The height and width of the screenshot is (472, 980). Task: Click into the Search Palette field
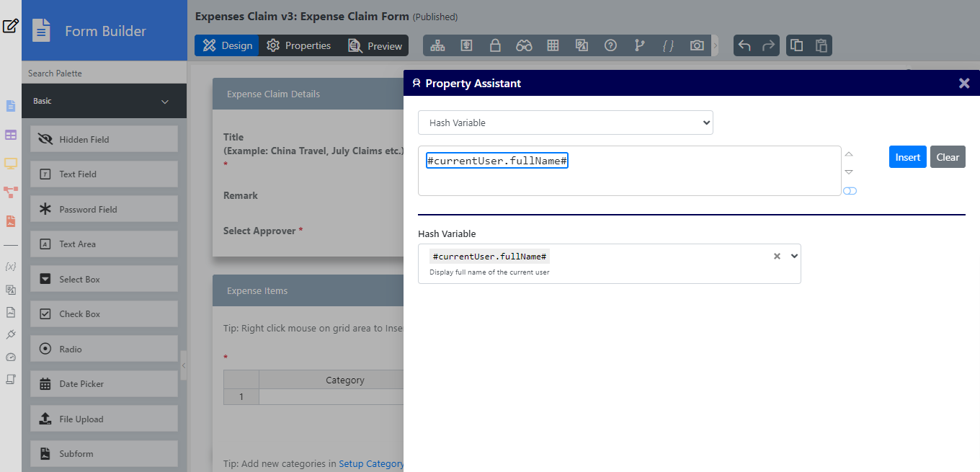coord(104,73)
